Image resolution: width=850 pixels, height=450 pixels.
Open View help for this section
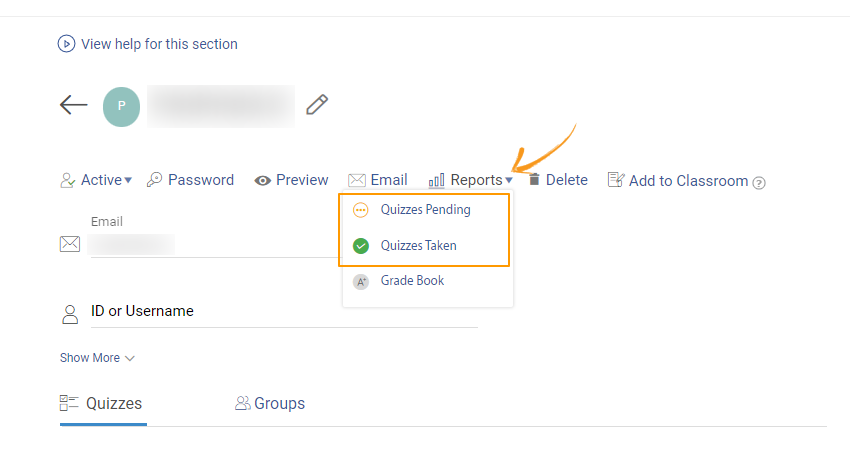click(x=158, y=44)
